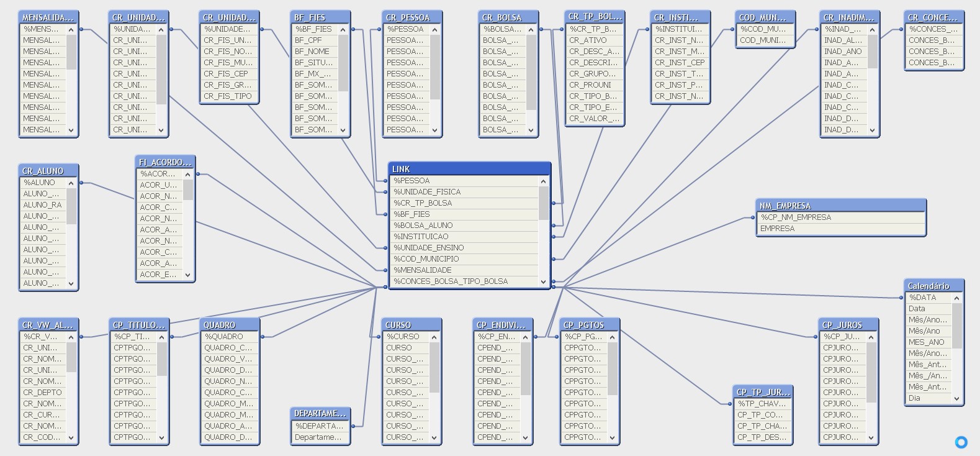Select %CR_TP_BOLSA field in the LINK table
The height and width of the screenshot is (456, 980).
(464, 203)
